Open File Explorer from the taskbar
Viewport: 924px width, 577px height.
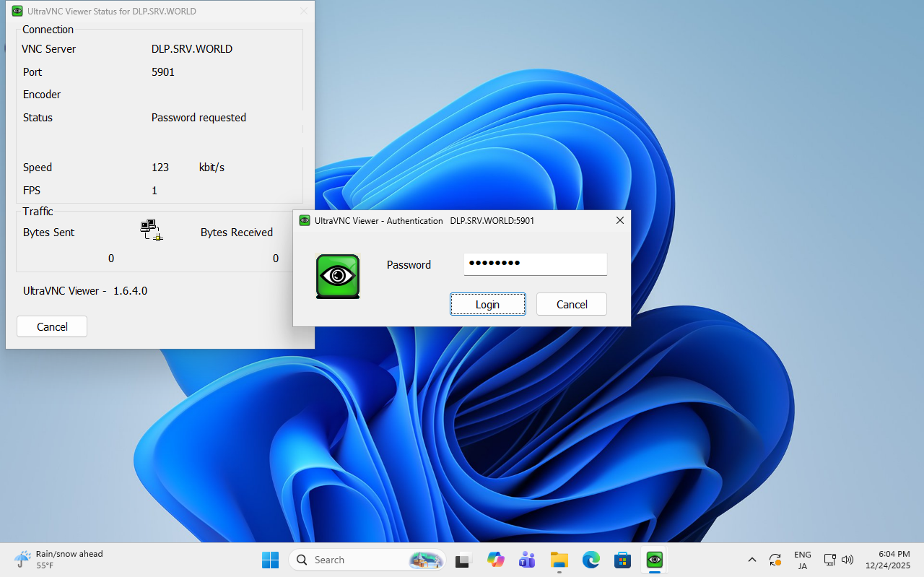[559, 560]
